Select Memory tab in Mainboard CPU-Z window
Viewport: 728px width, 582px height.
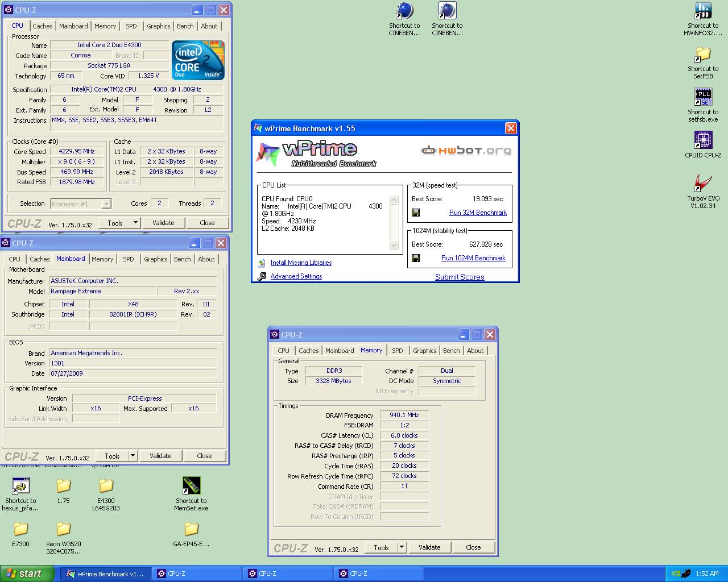[102, 259]
